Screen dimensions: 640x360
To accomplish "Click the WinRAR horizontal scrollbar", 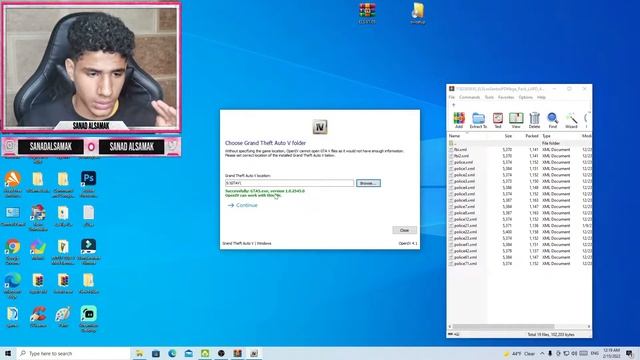I will (504, 327).
